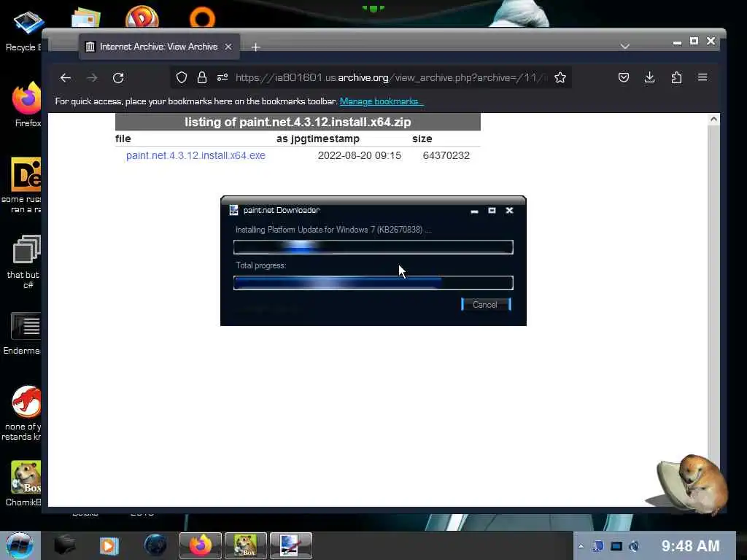
Task: Open the Firefox taskbar button
Action: [x=201, y=545]
